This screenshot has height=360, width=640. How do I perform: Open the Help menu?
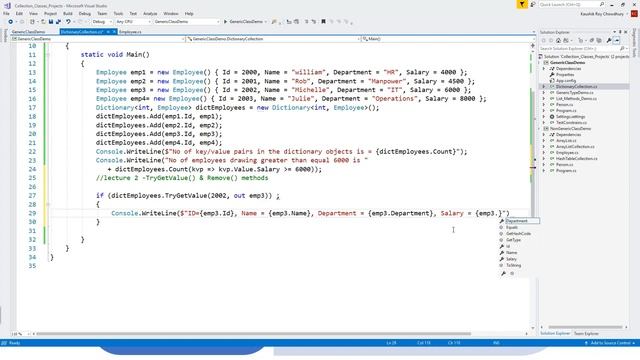click(x=189, y=13)
